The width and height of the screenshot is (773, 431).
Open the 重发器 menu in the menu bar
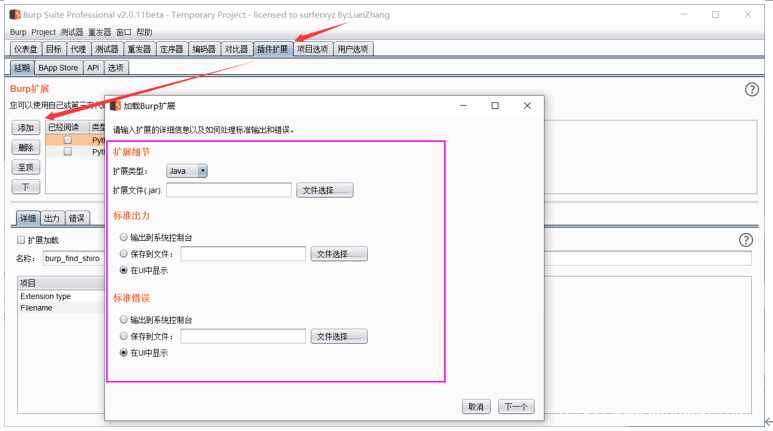point(100,32)
